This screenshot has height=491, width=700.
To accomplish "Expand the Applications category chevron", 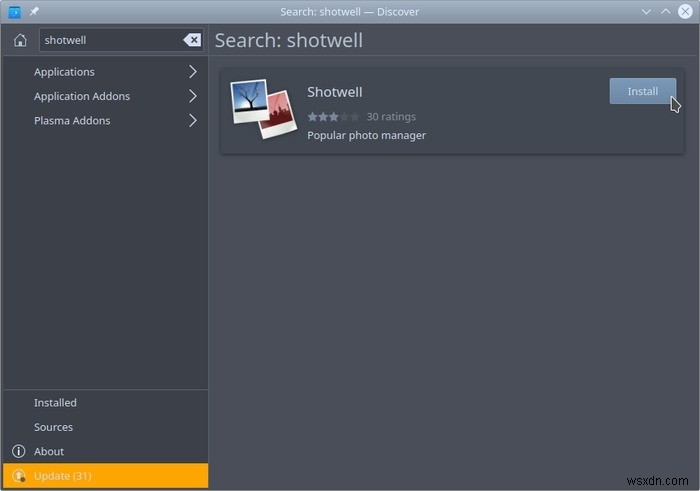I will (x=193, y=72).
